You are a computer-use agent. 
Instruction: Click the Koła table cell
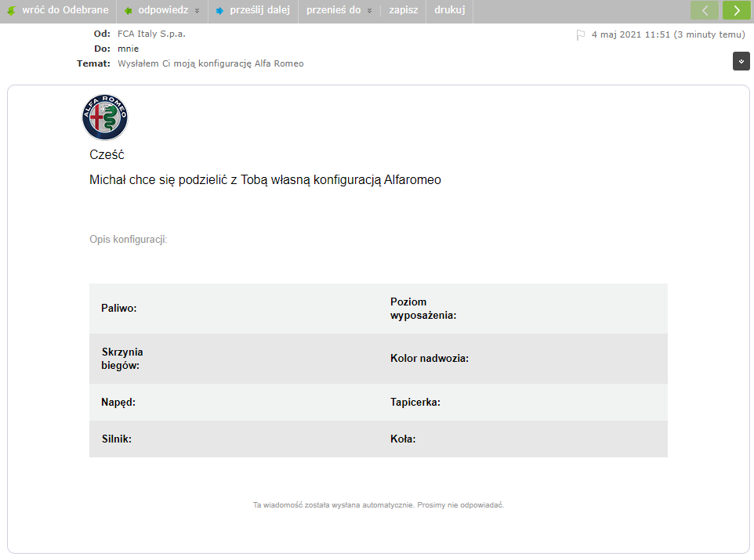coord(524,439)
